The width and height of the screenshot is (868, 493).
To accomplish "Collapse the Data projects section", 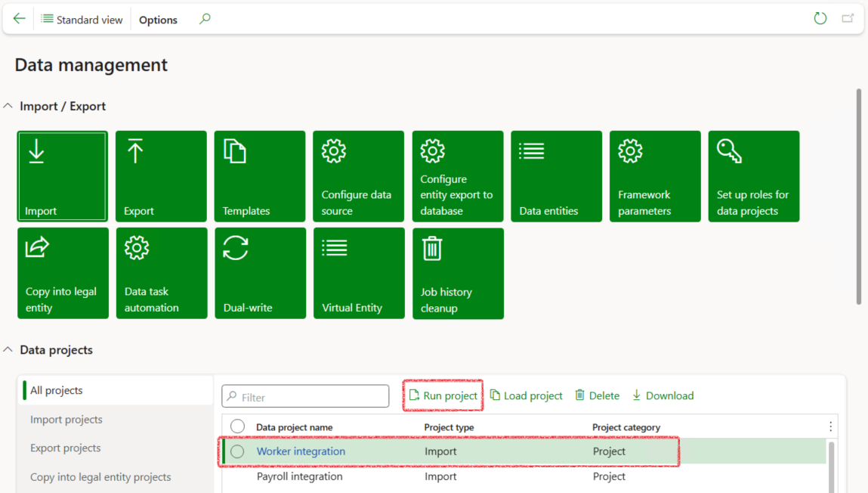I will (x=8, y=350).
